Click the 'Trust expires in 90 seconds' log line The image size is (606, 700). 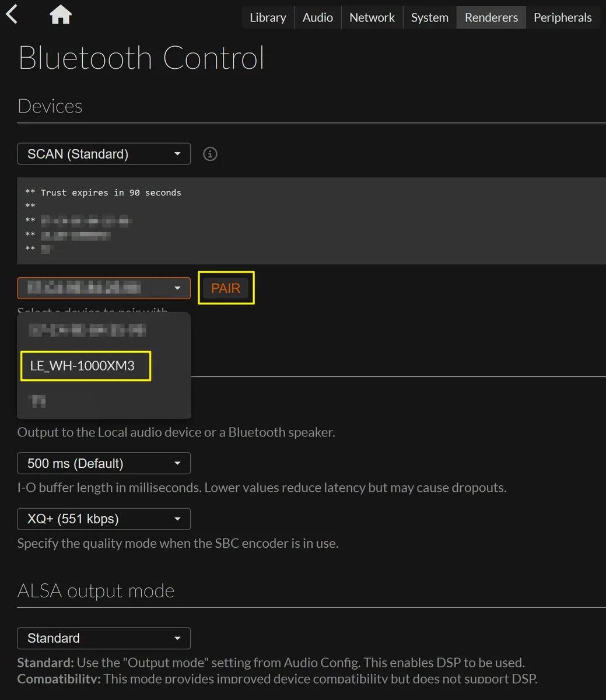103,192
